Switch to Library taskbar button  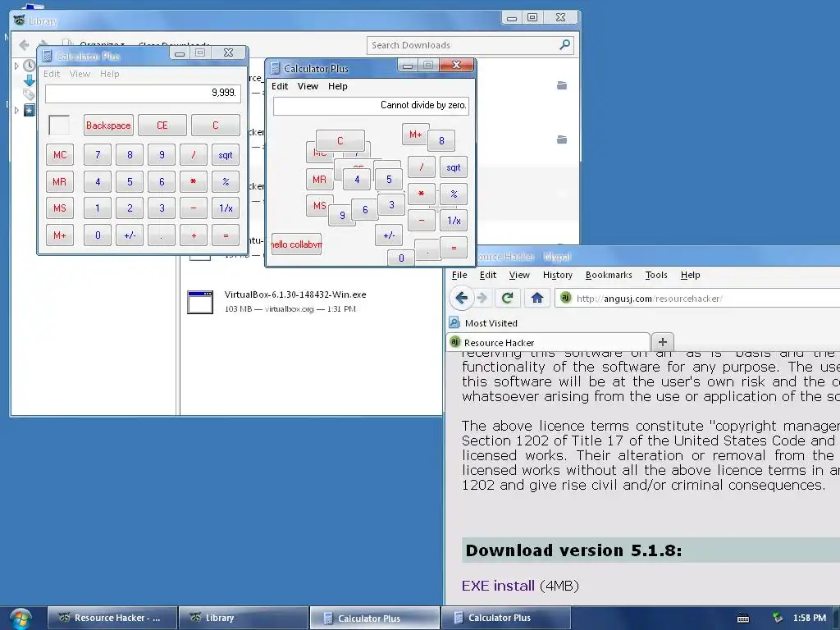click(243, 618)
